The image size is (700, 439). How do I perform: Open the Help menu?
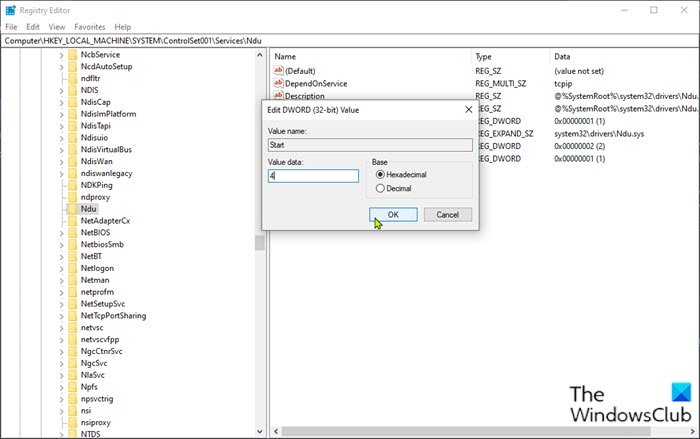pos(122,27)
